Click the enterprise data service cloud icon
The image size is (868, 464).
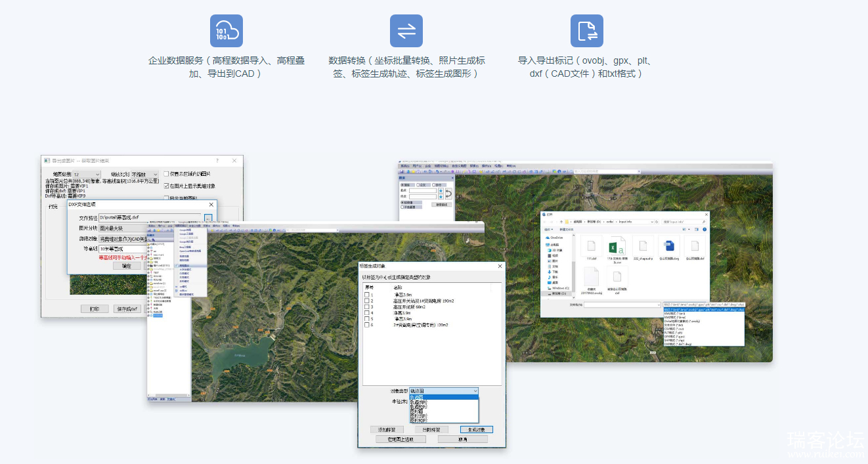click(x=227, y=31)
